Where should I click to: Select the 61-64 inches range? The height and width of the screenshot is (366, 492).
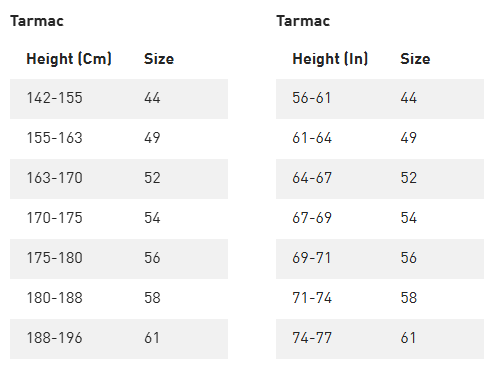(x=312, y=138)
